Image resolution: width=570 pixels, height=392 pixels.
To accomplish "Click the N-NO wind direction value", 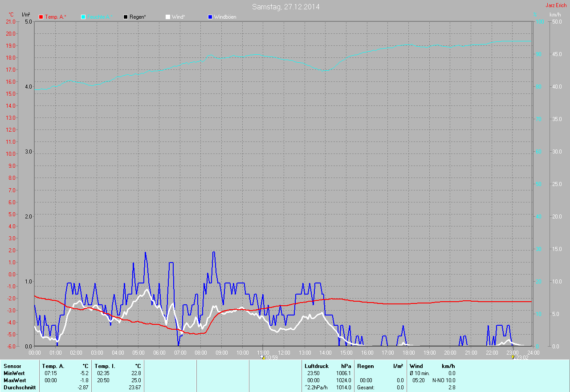I will tap(440, 380).
